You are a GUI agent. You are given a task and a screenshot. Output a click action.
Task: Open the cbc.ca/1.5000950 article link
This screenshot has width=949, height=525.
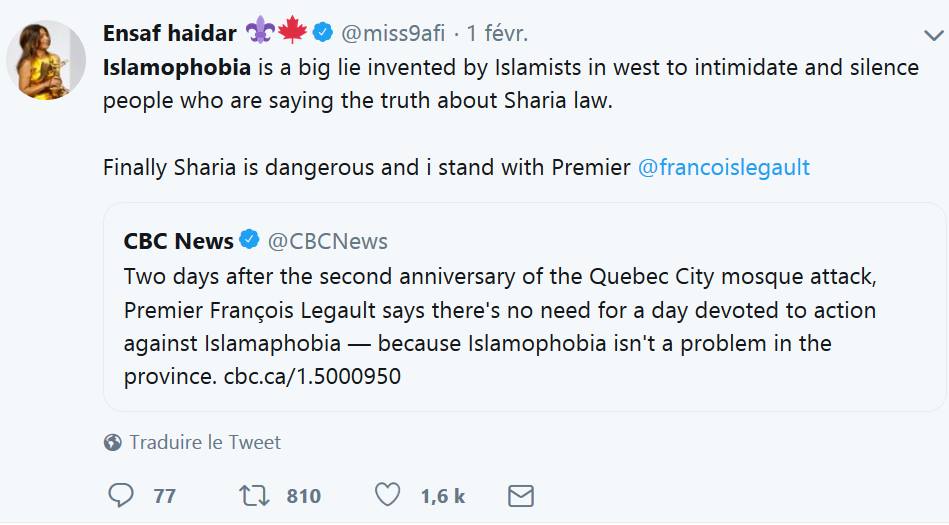point(311,378)
